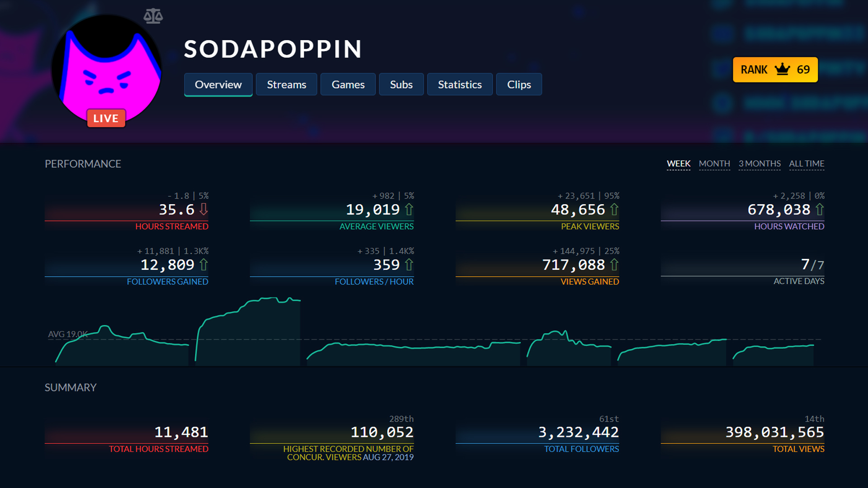
Task: Click the 289th ranking text
Action: pyautogui.click(x=401, y=419)
